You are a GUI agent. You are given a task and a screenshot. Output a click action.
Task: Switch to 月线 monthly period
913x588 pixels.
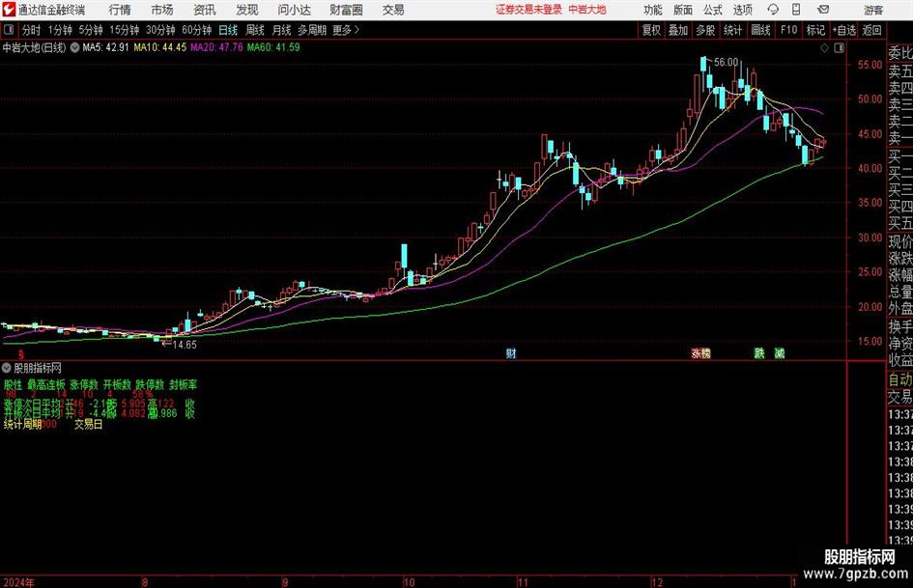pyautogui.click(x=281, y=30)
